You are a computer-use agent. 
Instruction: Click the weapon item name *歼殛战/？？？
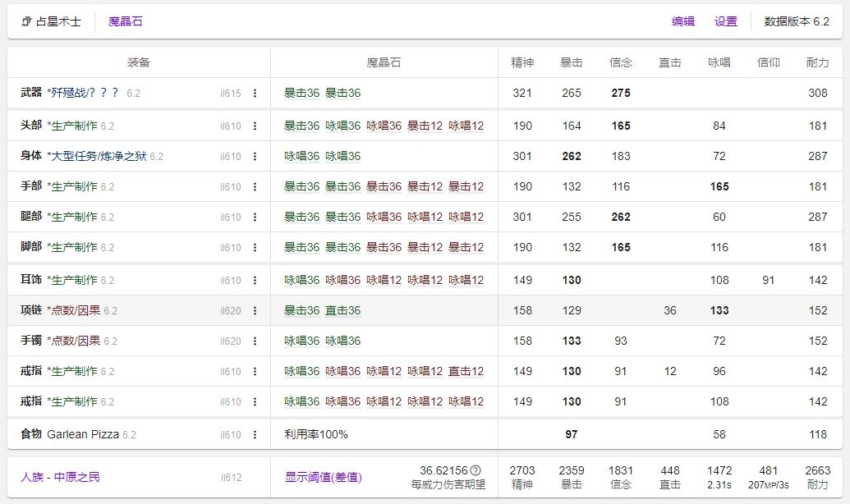click(83, 93)
